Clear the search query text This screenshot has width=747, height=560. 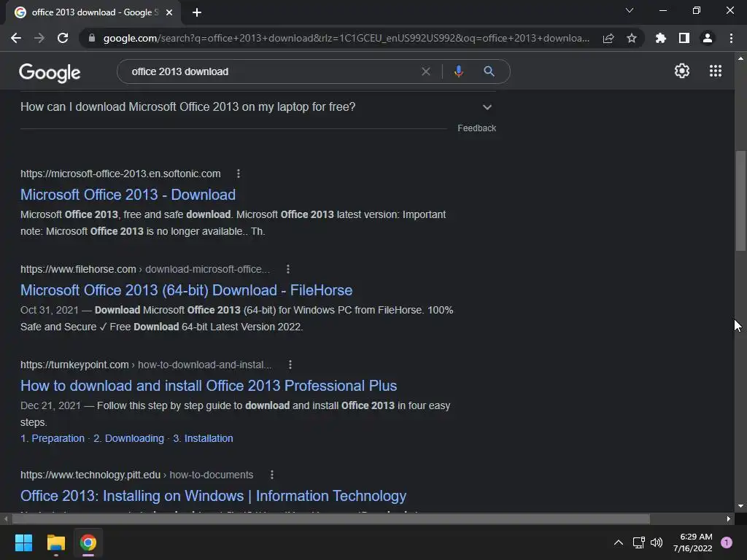tap(426, 71)
